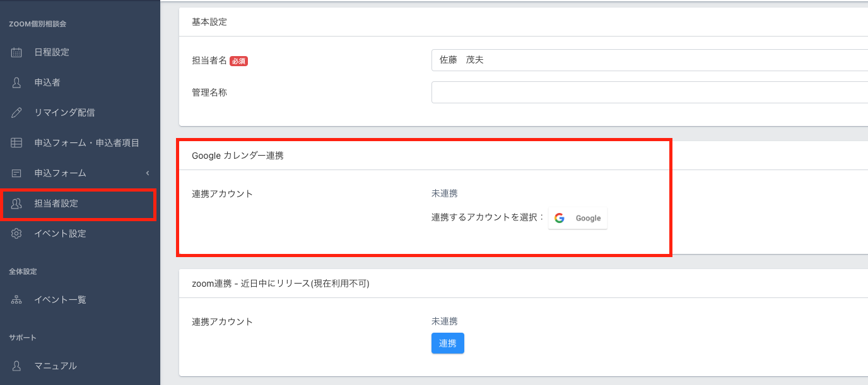The width and height of the screenshot is (868, 385).
Task: Open イベント一覧 under 全体設定
Action: 60,300
